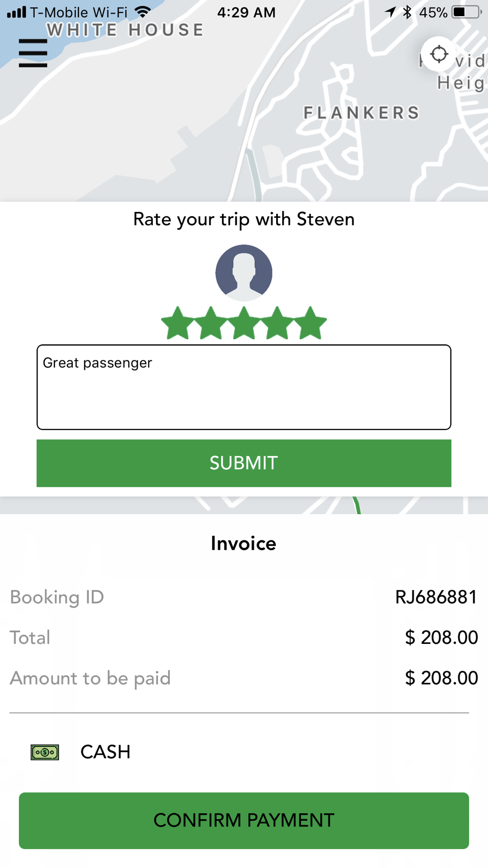The image size is (488, 868).
Task: Open the hamburger menu
Action: coord(33,53)
